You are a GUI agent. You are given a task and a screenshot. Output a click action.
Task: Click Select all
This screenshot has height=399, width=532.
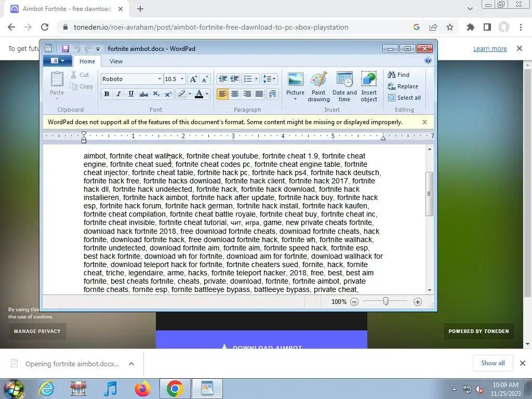(404, 98)
